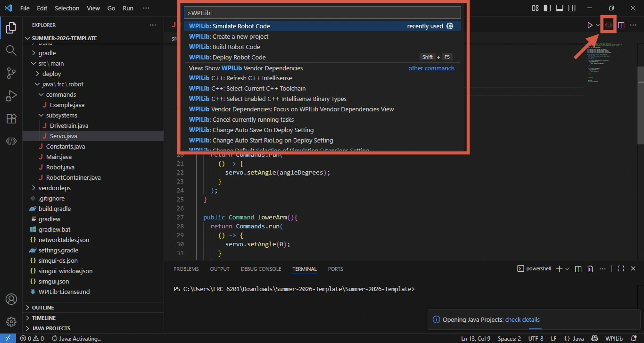The width and height of the screenshot is (644, 343).
Task: Open the Extensions view
Action: (x=11, y=118)
